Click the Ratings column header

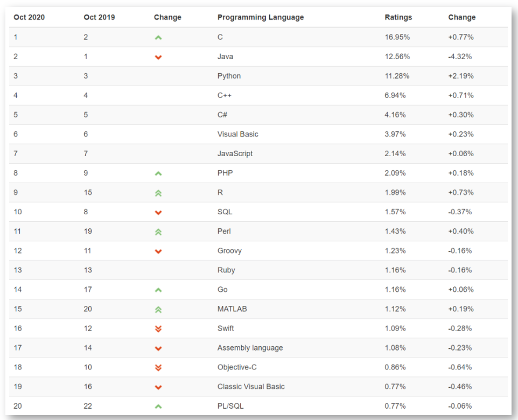pyautogui.click(x=398, y=17)
